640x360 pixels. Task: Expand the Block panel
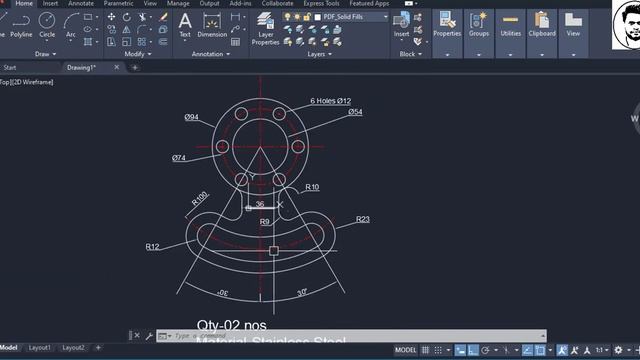(x=411, y=54)
